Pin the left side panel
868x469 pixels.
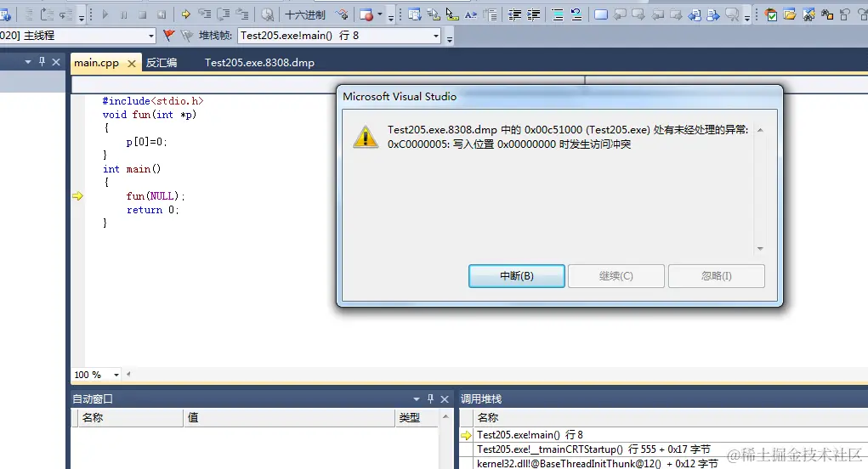click(42, 62)
